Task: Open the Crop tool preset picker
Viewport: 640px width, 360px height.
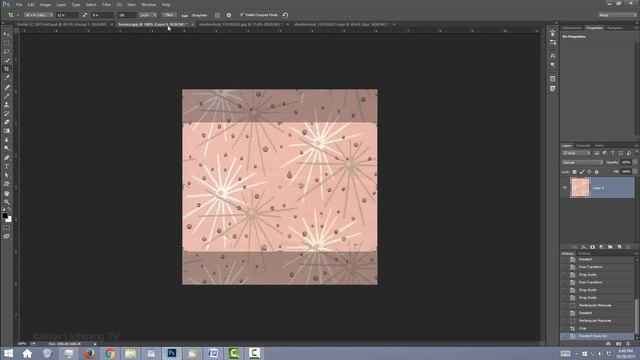Action: [12, 15]
